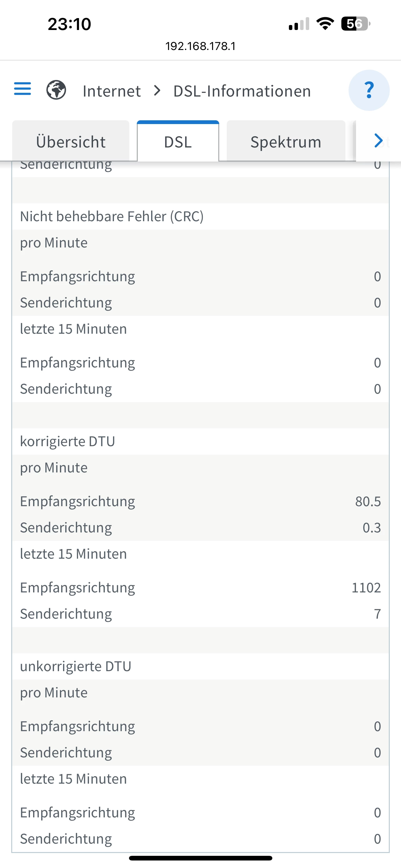Tap the home indicator bar
The height and width of the screenshot is (868, 401).
coord(200,858)
